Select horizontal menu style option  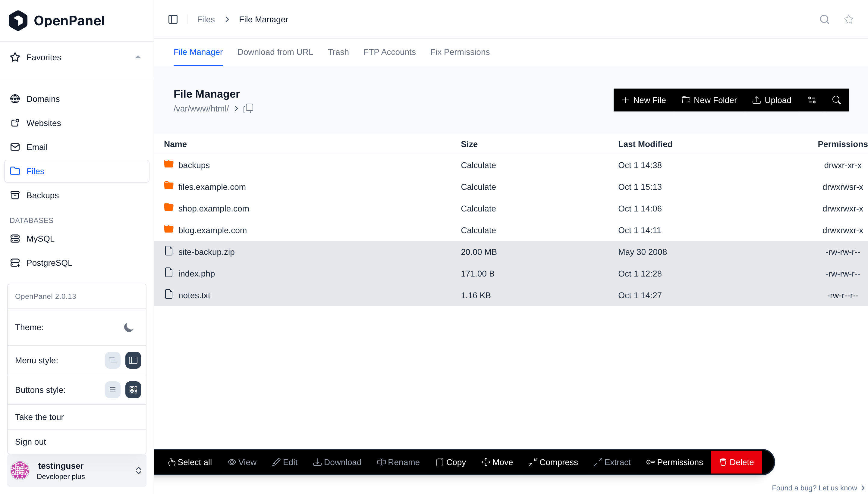(113, 360)
